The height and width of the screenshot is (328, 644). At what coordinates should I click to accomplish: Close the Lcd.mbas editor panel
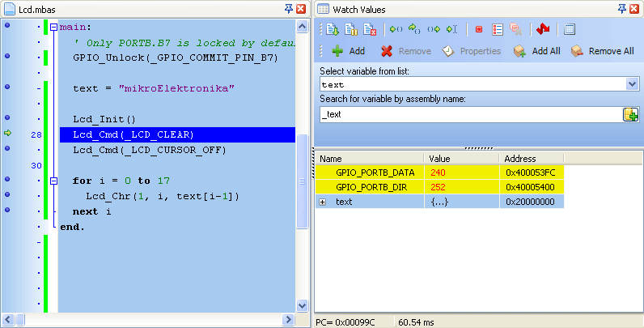click(x=301, y=9)
